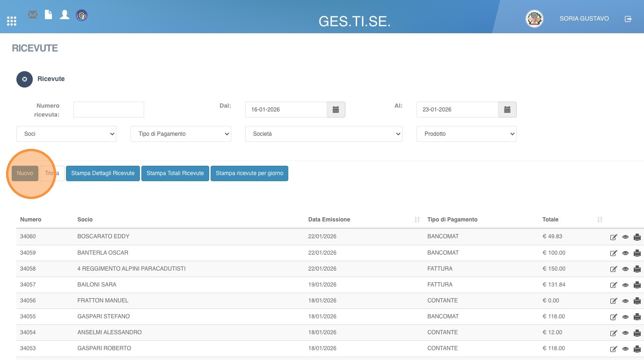Expand the Tipo di Pagamento filter dropdown
The image size is (644, 360).
(x=181, y=134)
